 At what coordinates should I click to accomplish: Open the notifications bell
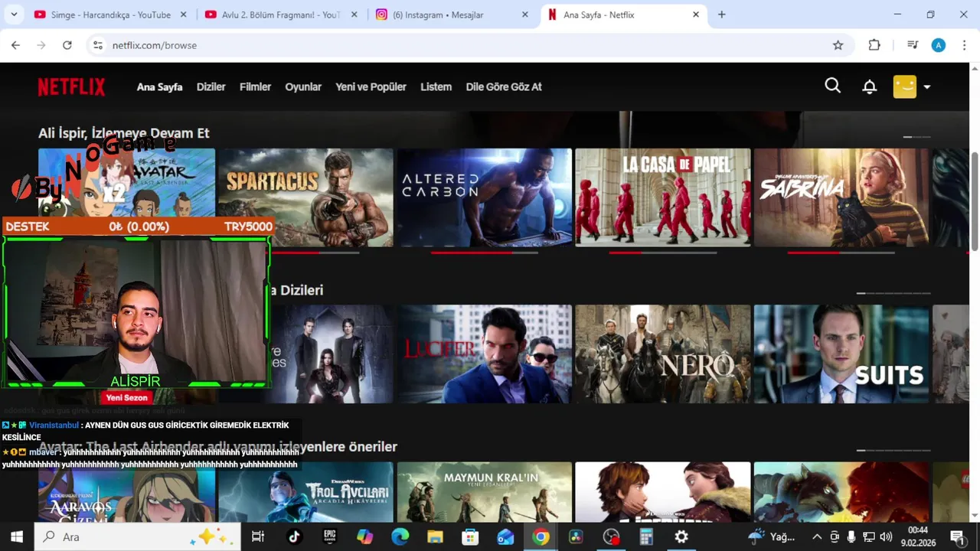(869, 86)
